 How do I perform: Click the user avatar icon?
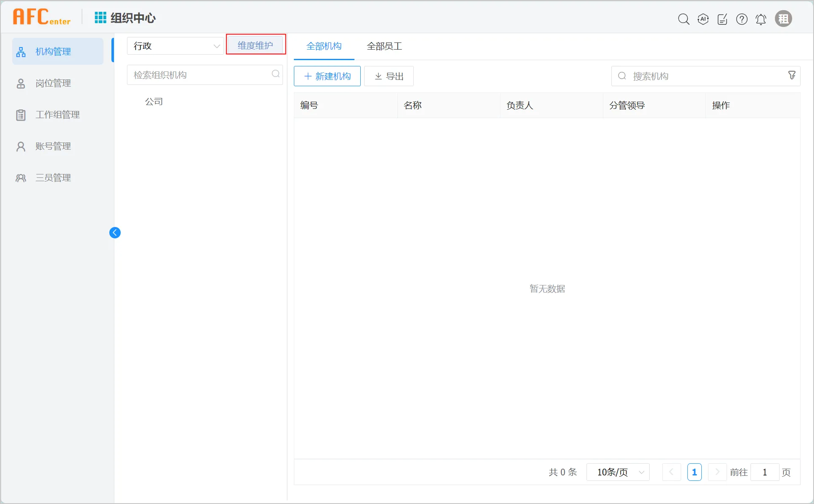[783, 19]
